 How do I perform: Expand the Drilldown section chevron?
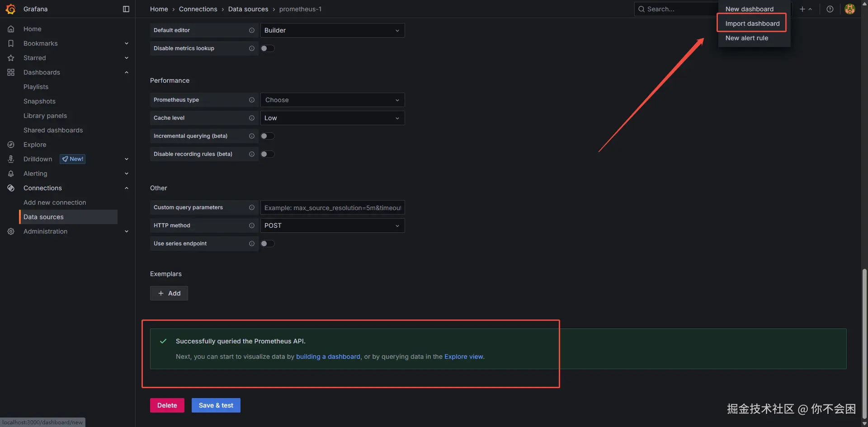click(127, 159)
